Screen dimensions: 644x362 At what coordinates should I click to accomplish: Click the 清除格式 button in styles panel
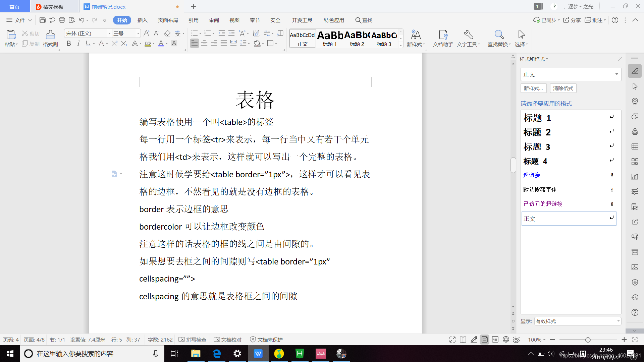[x=563, y=88]
